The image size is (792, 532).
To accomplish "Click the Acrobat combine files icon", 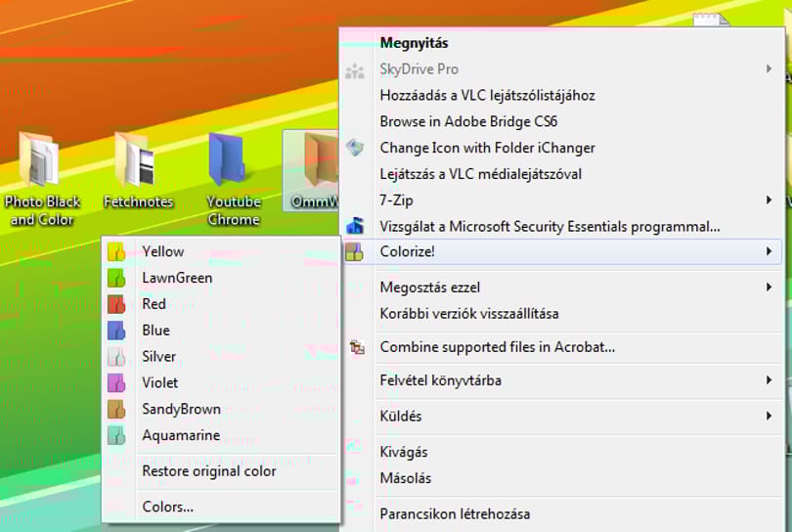I will tap(357, 347).
